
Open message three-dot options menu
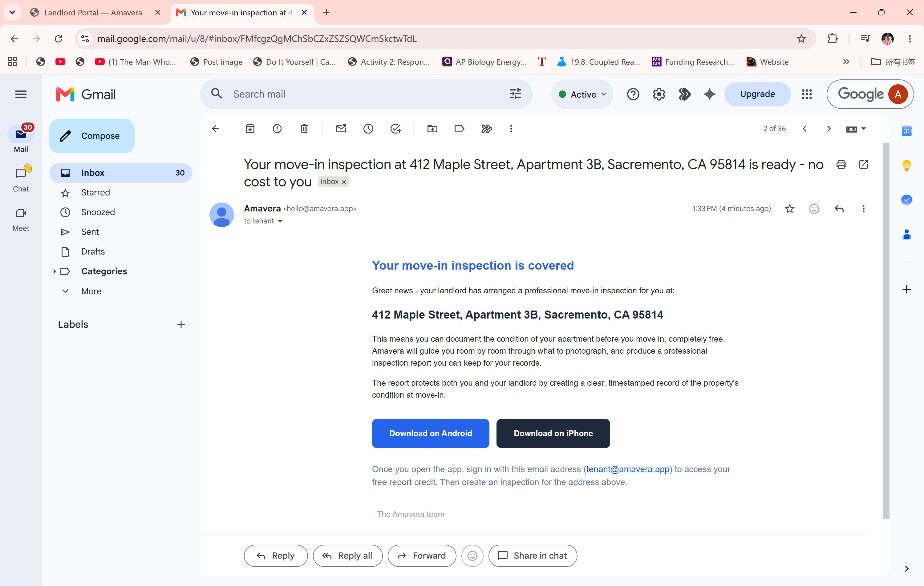click(864, 209)
